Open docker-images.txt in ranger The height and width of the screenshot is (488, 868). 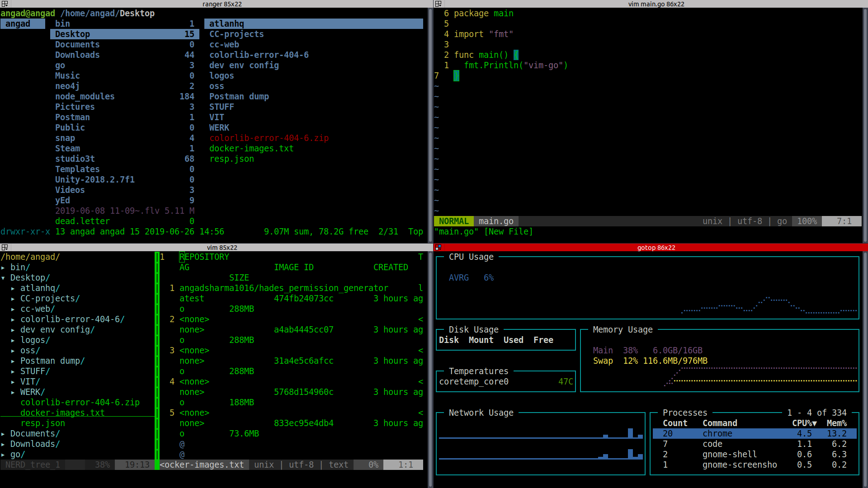click(251, 148)
